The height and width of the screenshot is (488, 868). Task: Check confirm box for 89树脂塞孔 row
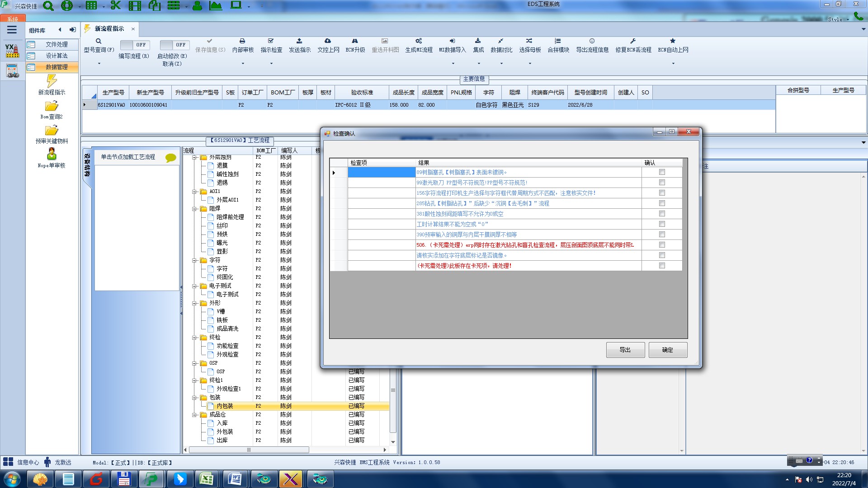pyautogui.click(x=662, y=172)
